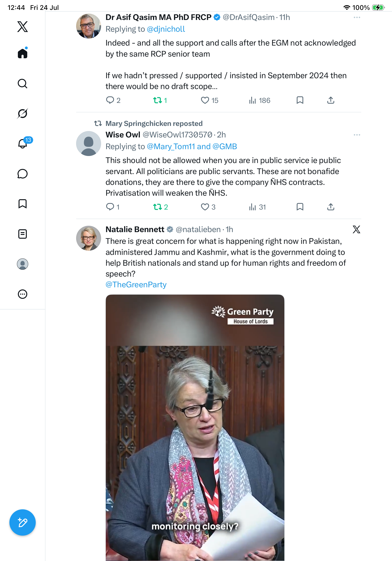Open the @djnicholl reply mention
This screenshot has width=392, height=561.
coord(166,29)
